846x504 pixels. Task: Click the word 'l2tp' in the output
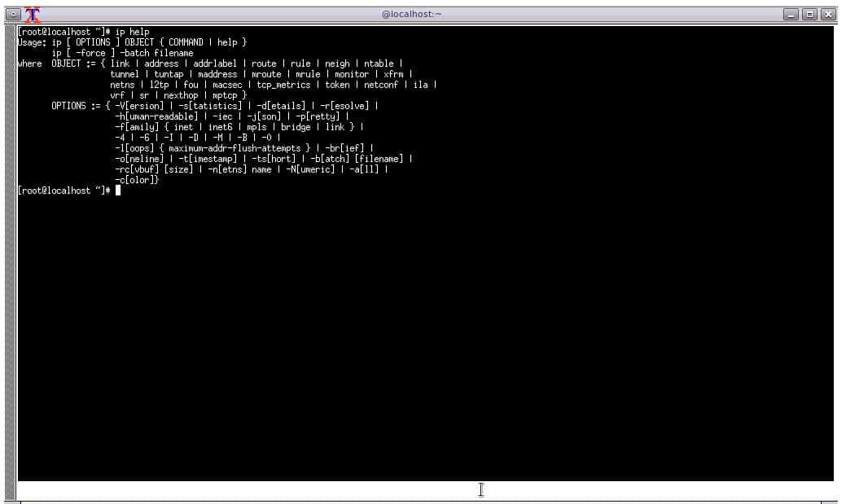point(159,85)
